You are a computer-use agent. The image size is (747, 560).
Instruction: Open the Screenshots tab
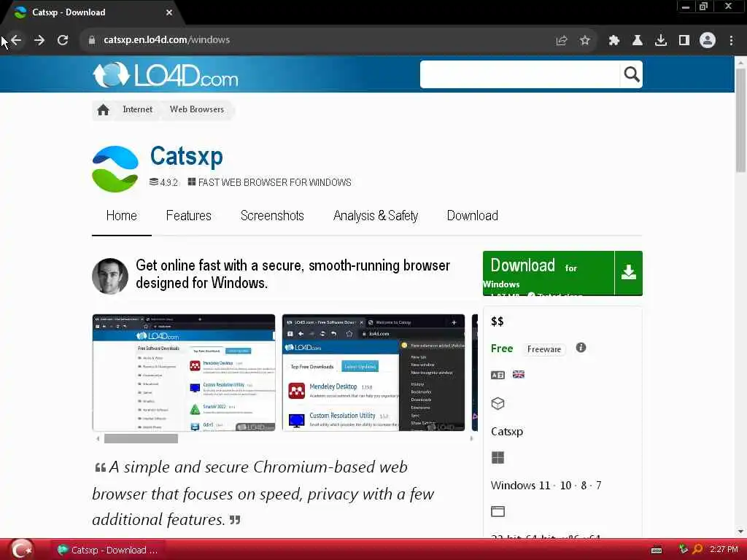tap(272, 216)
